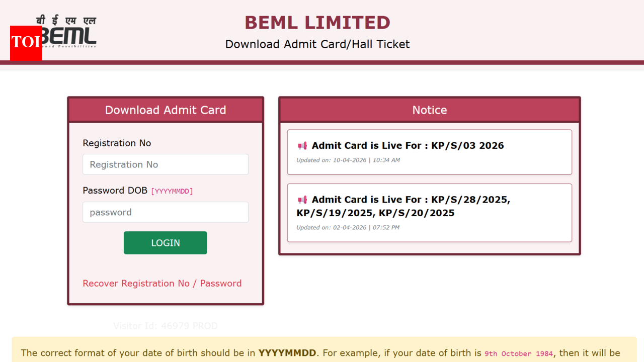The image size is (644, 362).
Task: Click the Notice panel header
Action: (429, 110)
